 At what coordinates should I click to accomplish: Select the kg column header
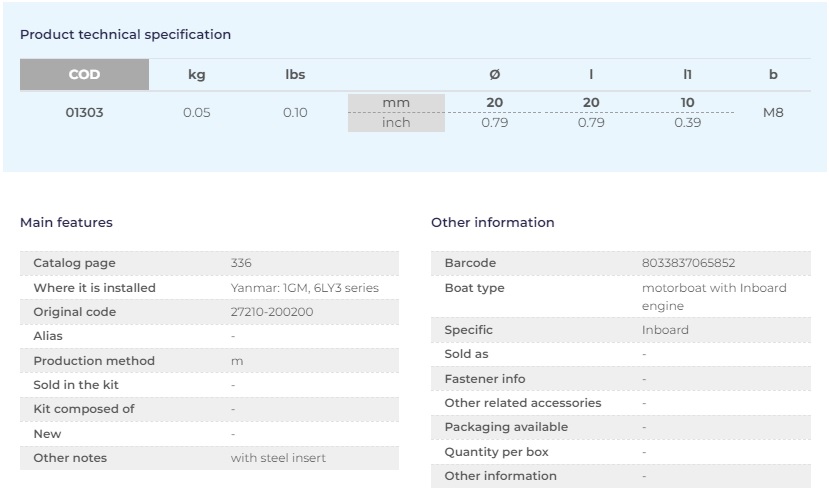tap(197, 74)
